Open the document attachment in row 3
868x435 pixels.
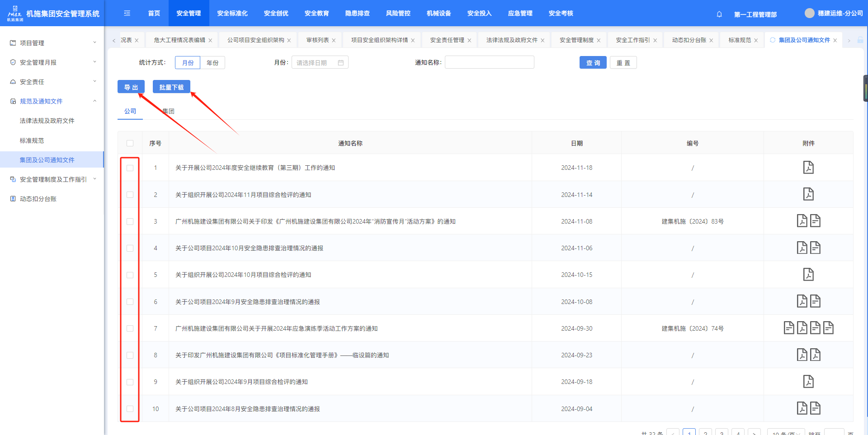pyautogui.click(x=815, y=221)
